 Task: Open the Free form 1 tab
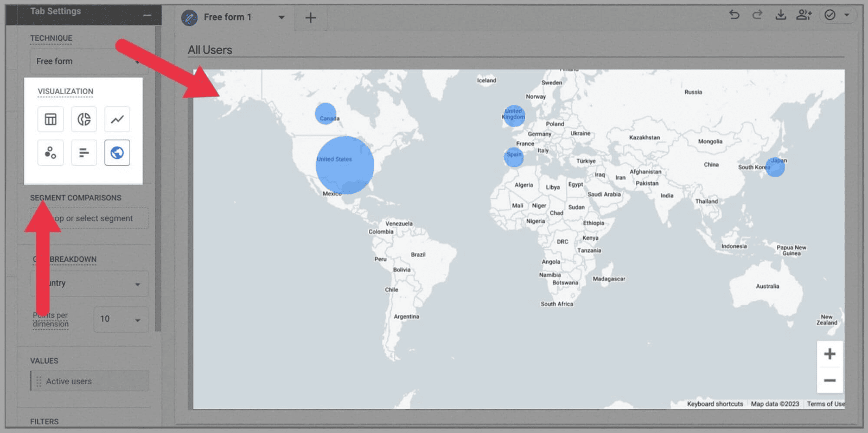[227, 17]
